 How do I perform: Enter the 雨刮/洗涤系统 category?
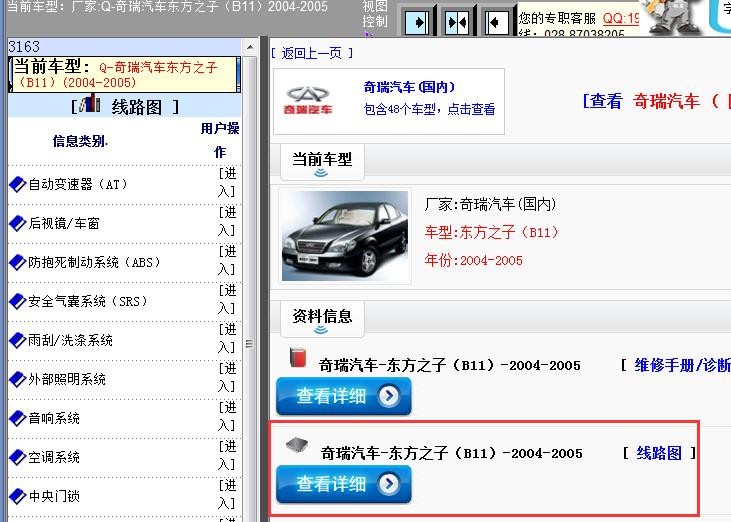228,338
